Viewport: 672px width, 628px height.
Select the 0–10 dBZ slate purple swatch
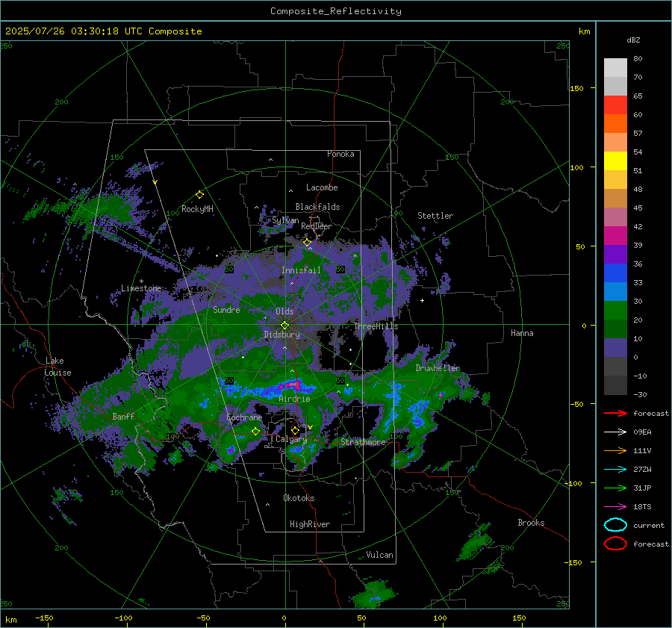click(615, 348)
